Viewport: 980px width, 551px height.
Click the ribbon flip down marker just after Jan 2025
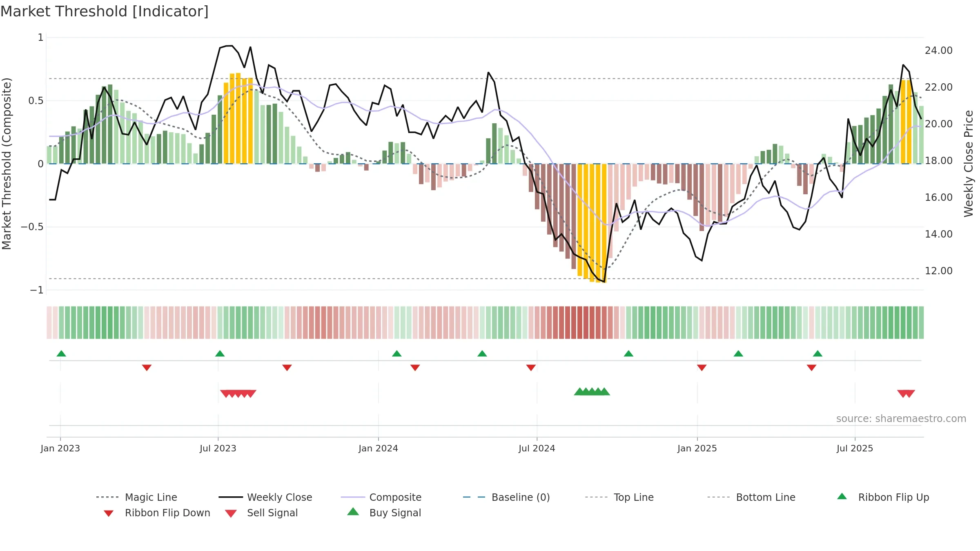point(702,368)
